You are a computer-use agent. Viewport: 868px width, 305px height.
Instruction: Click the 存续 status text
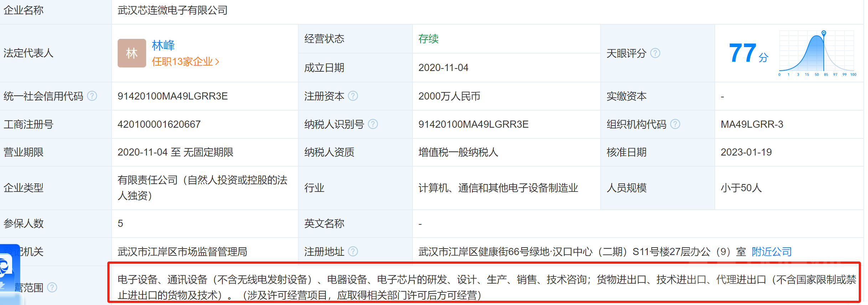(428, 39)
